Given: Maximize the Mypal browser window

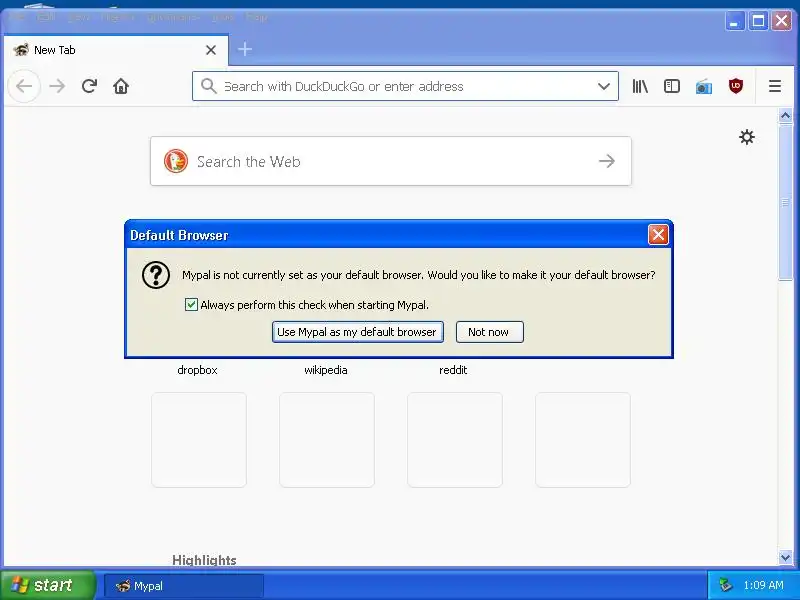Looking at the screenshot, I should [758, 21].
